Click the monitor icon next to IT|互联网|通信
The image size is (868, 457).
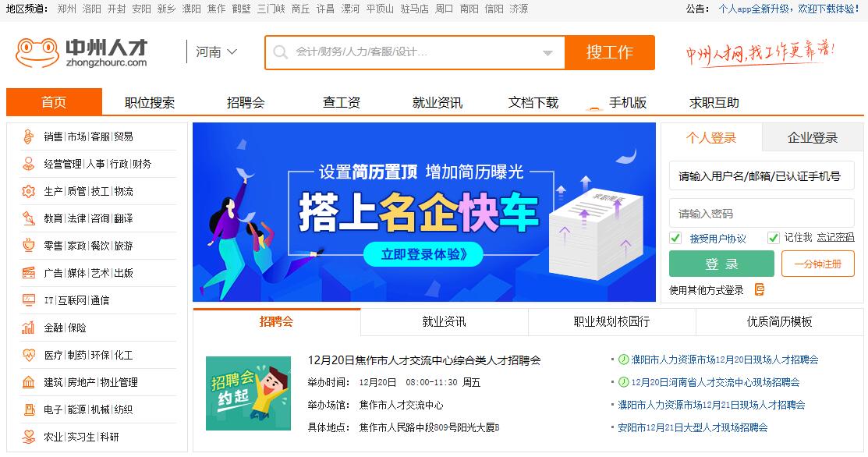(x=28, y=300)
